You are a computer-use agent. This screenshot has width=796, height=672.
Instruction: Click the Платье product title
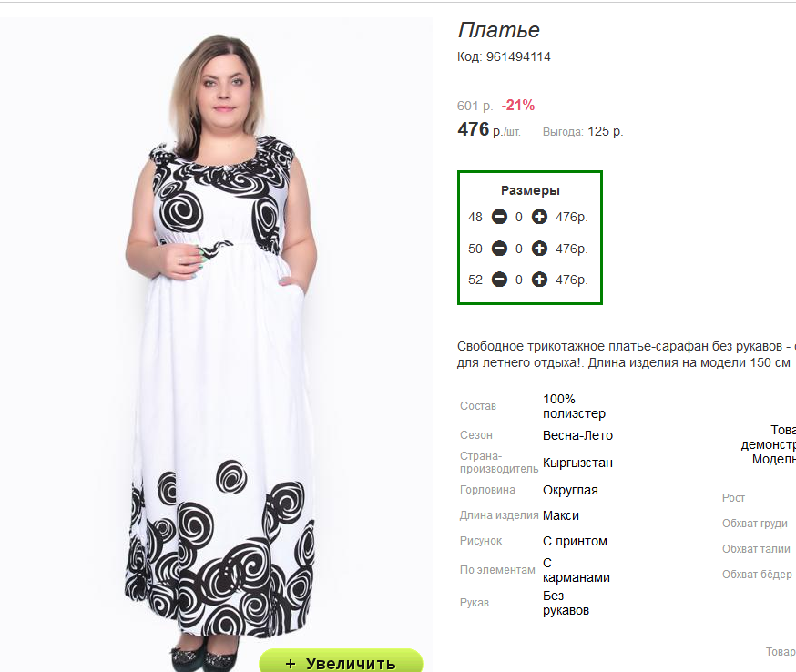pyautogui.click(x=498, y=30)
